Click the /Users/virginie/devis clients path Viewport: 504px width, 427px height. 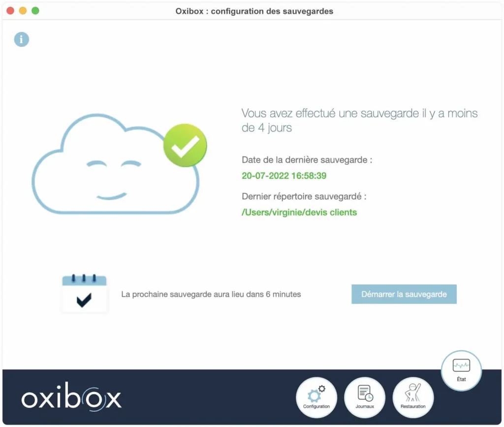tap(299, 213)
